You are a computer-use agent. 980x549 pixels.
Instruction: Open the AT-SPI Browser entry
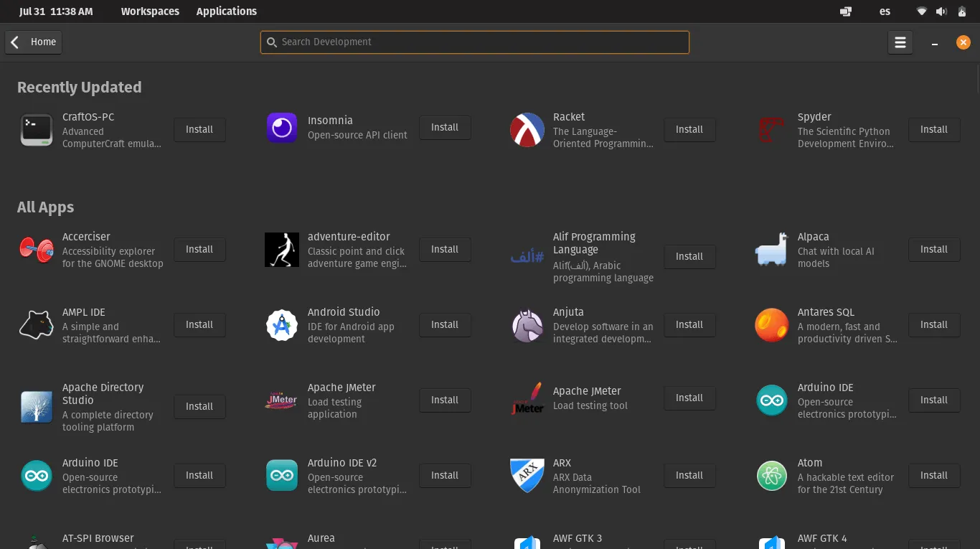point(98,538)
